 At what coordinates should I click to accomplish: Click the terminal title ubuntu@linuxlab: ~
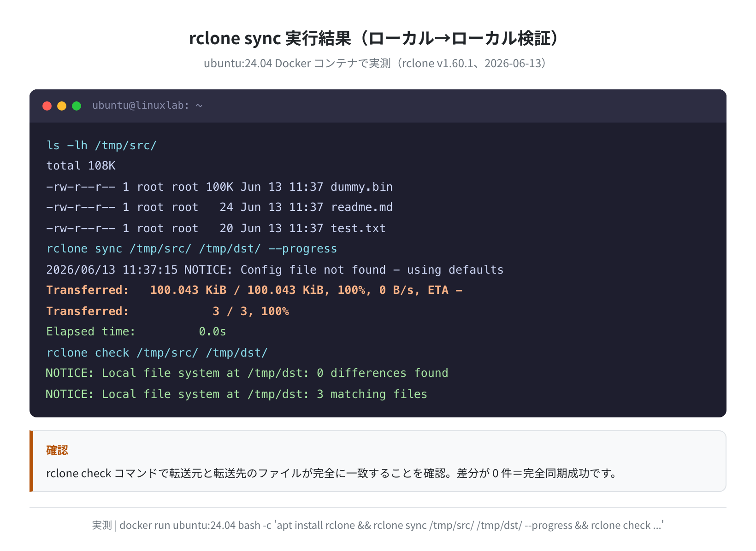148,106
